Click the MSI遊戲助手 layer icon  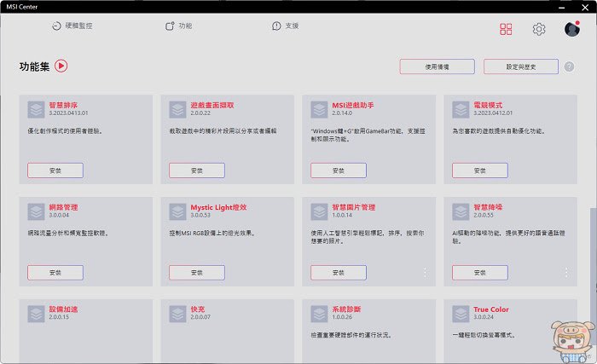[319, 110]
